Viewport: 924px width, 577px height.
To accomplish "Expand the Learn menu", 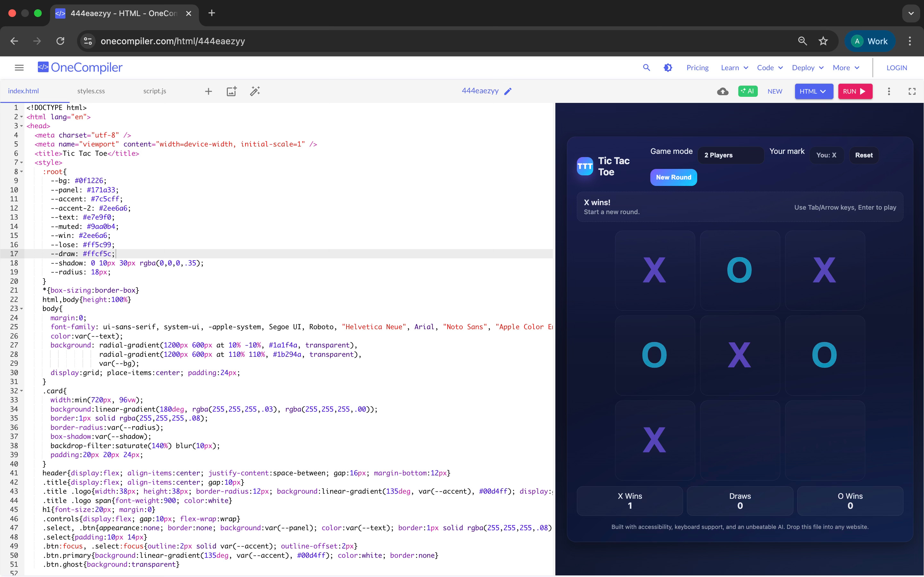I will (734, 68).
